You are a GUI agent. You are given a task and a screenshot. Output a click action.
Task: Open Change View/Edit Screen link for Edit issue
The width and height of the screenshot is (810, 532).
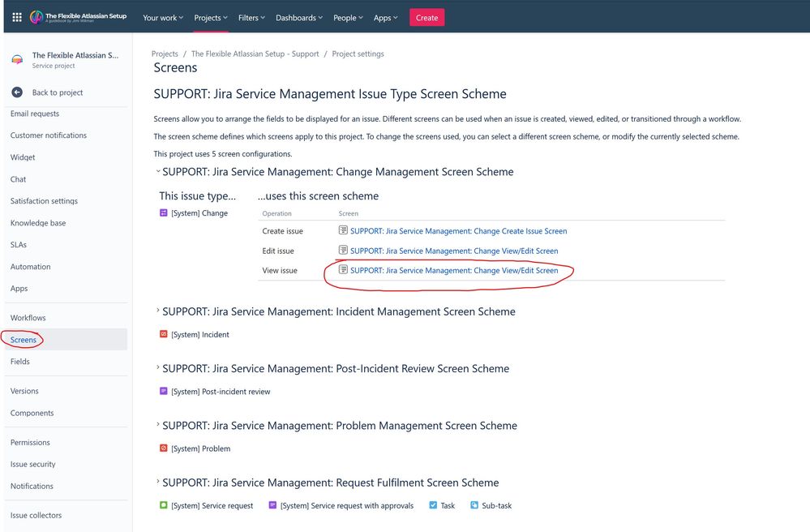pos(454,251)
